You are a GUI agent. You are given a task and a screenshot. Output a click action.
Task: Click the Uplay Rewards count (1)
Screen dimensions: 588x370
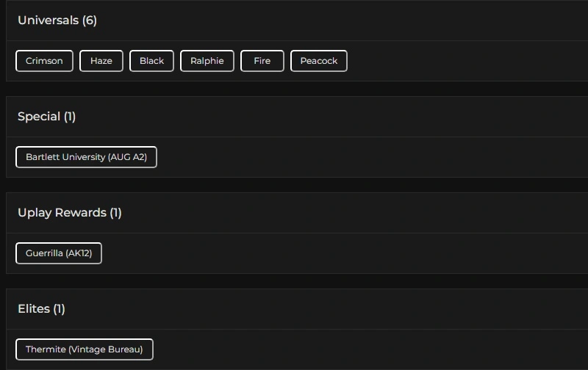click(115, 213)
